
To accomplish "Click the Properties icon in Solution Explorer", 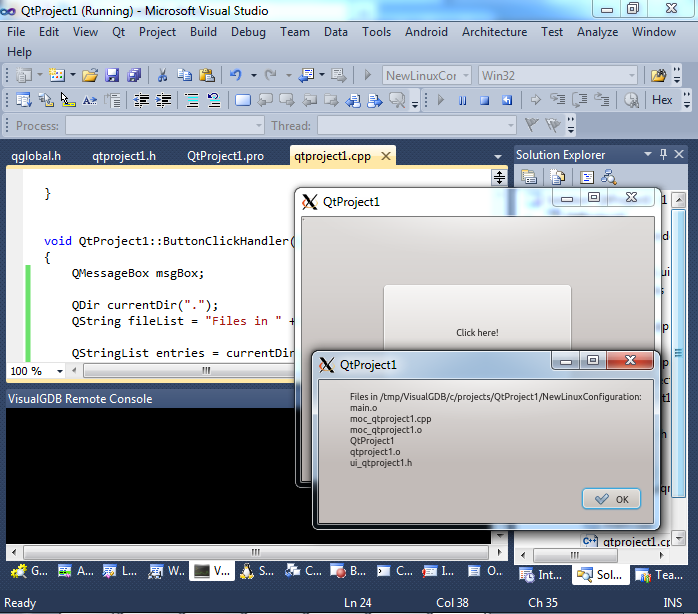I will tap(528, 177).
